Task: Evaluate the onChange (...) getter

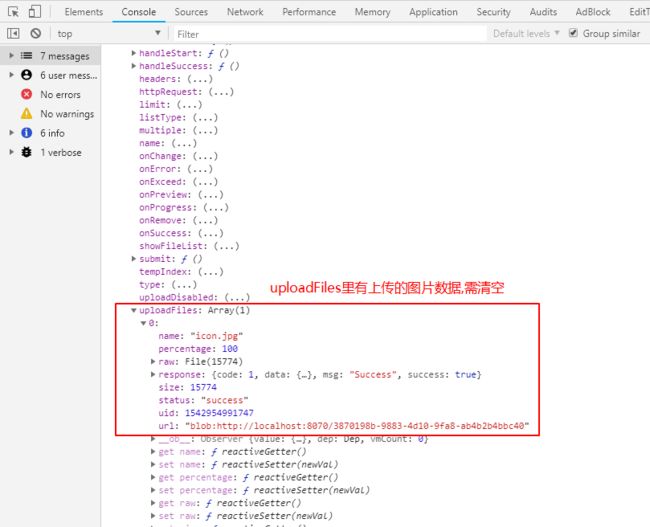Action: 205,156
